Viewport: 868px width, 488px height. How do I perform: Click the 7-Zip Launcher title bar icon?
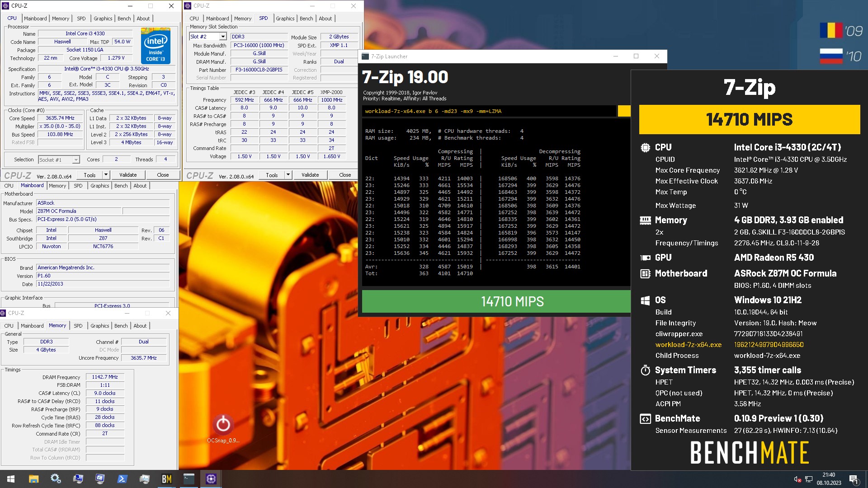[365, 56]
